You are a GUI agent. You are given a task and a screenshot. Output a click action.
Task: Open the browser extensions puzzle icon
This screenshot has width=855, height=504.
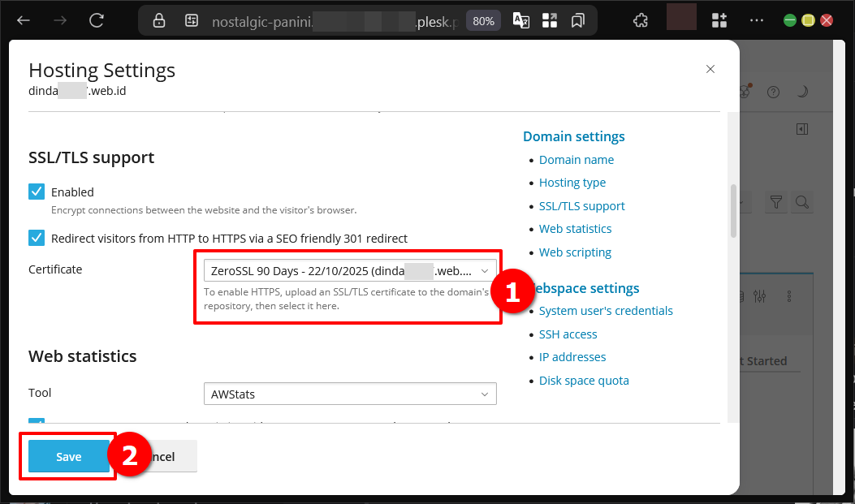(x=641, y=20)
